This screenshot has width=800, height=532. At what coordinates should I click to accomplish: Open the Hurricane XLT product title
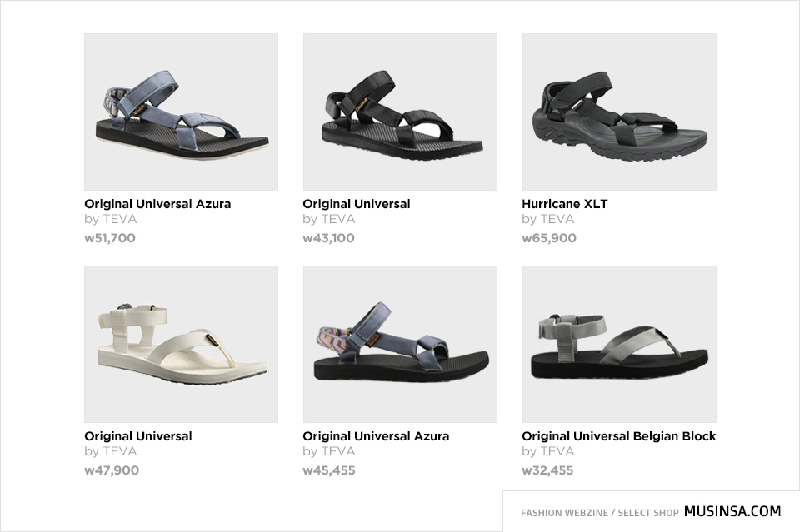click(x=564, y=204)
